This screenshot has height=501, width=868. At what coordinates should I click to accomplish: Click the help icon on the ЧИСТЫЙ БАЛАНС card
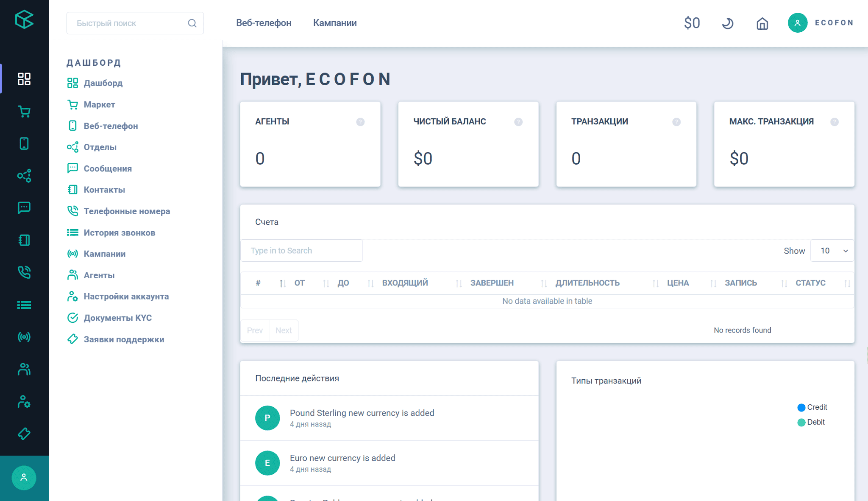518,122
